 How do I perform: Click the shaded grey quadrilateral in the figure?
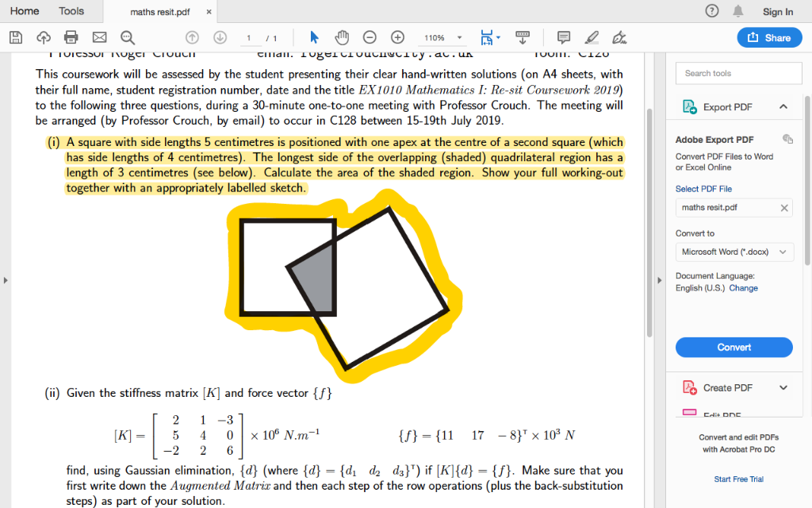point(316,279)
